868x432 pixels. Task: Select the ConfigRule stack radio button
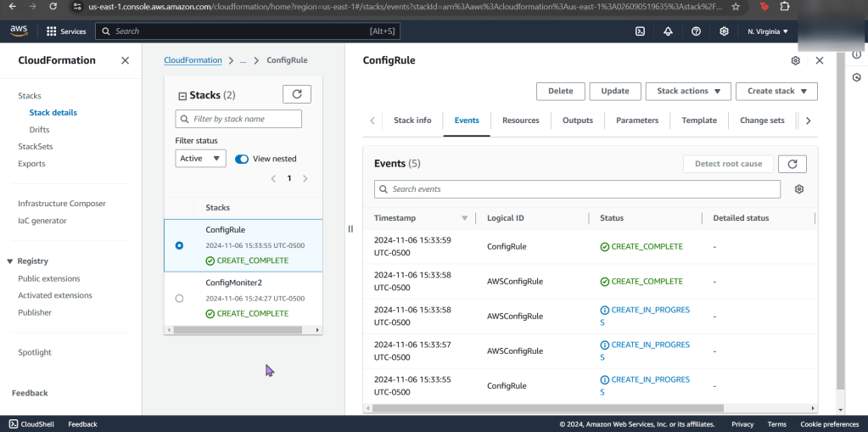tap(179, 245)
